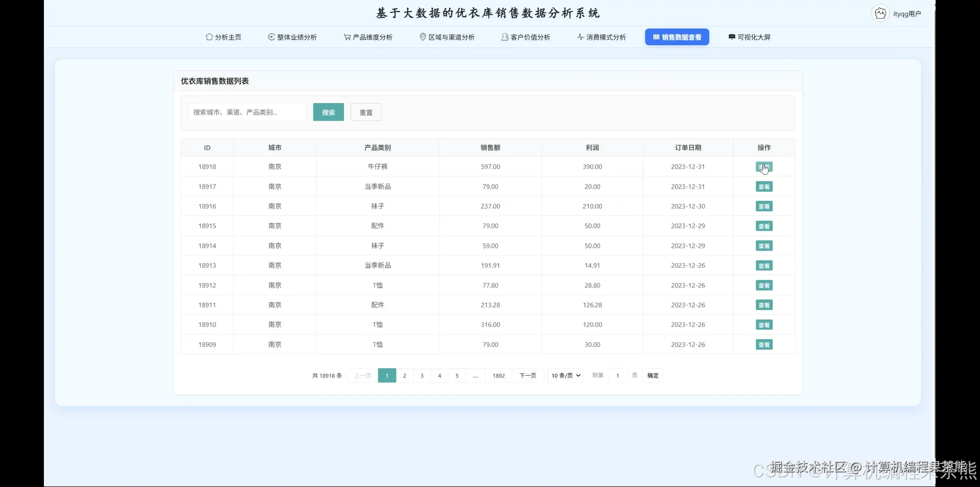Click the 共 18918 条 total count
This screenshot has width=980, height=487.
327,376
